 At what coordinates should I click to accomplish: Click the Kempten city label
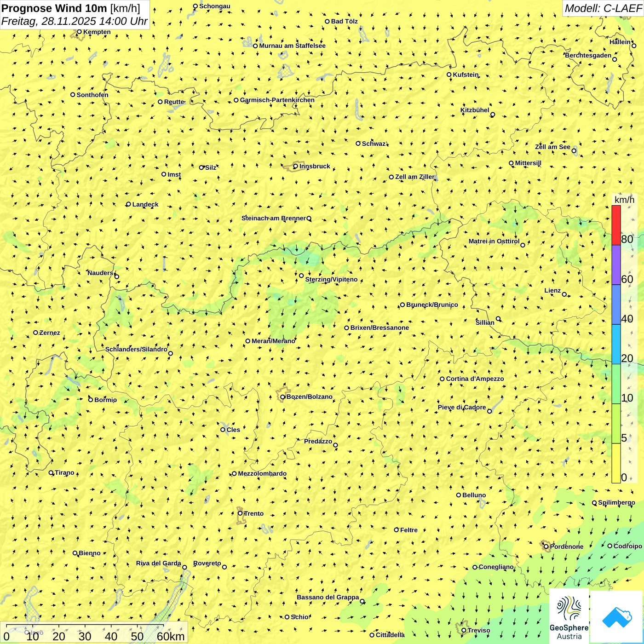[97, 32]
